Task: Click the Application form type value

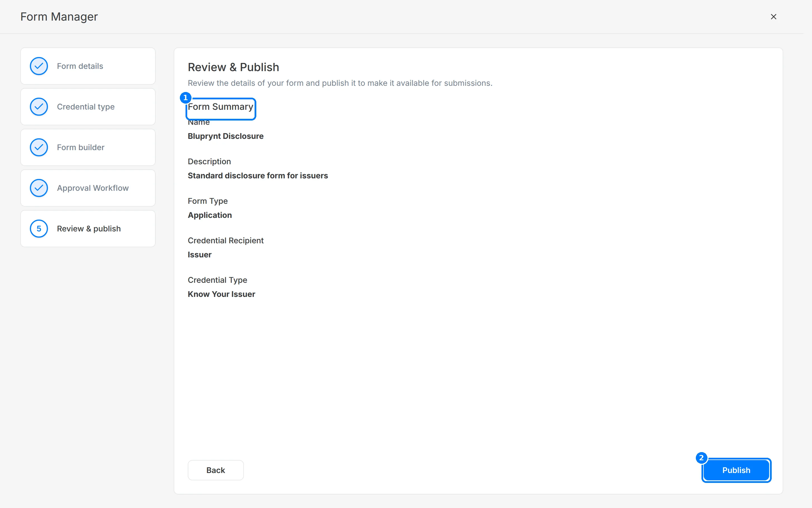Action: click(x=210, y=215)
